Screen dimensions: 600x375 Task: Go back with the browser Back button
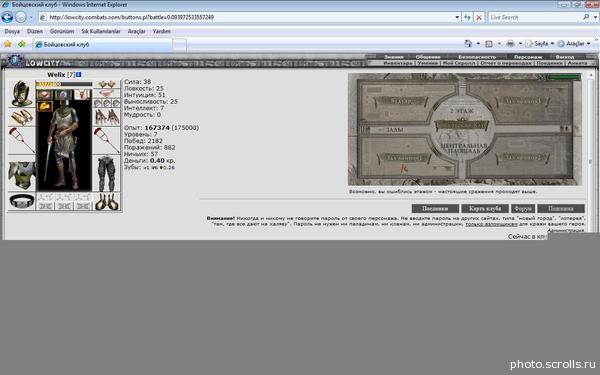[x=7, y=17]
